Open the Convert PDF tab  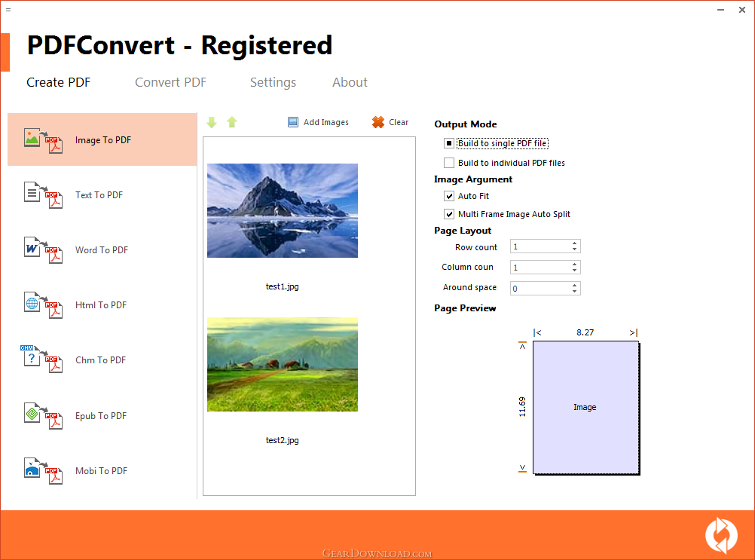pyautogui.click(x=170, y=82)
